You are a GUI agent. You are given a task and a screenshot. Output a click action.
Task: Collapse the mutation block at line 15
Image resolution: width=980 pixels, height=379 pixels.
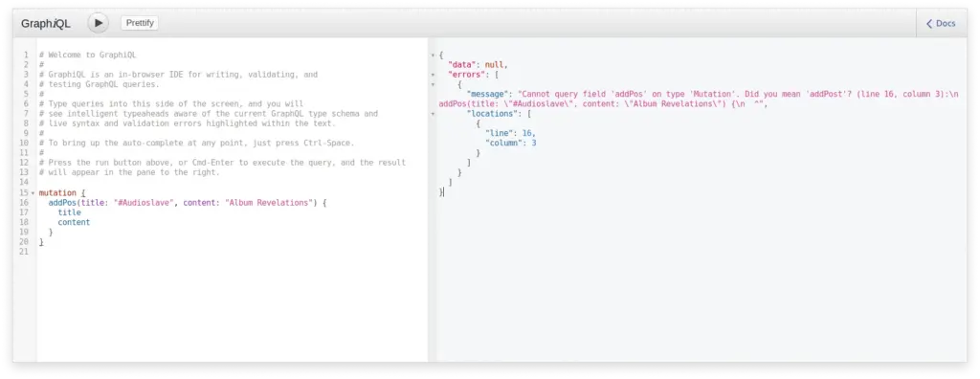coord(33,193)
